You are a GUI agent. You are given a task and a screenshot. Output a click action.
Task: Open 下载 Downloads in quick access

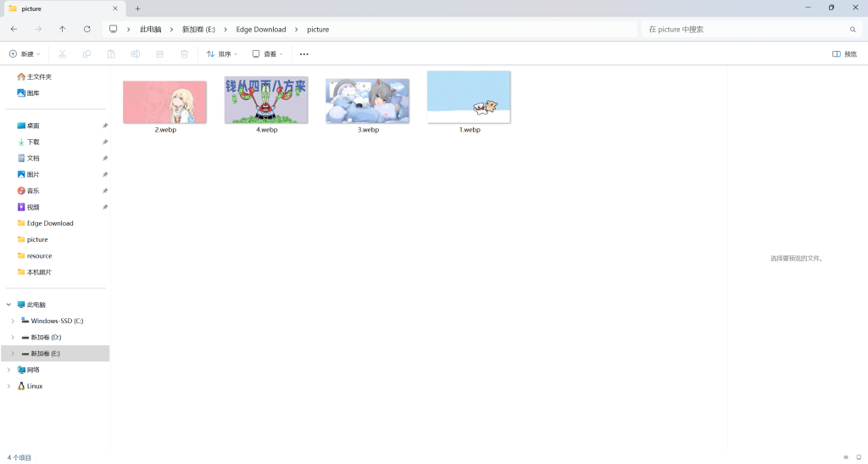point(28,142)
